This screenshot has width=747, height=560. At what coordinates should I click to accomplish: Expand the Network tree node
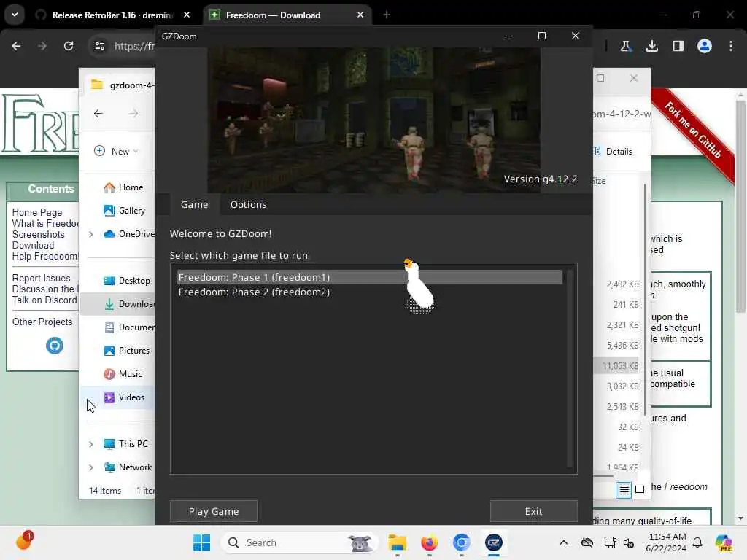point(90,467)
